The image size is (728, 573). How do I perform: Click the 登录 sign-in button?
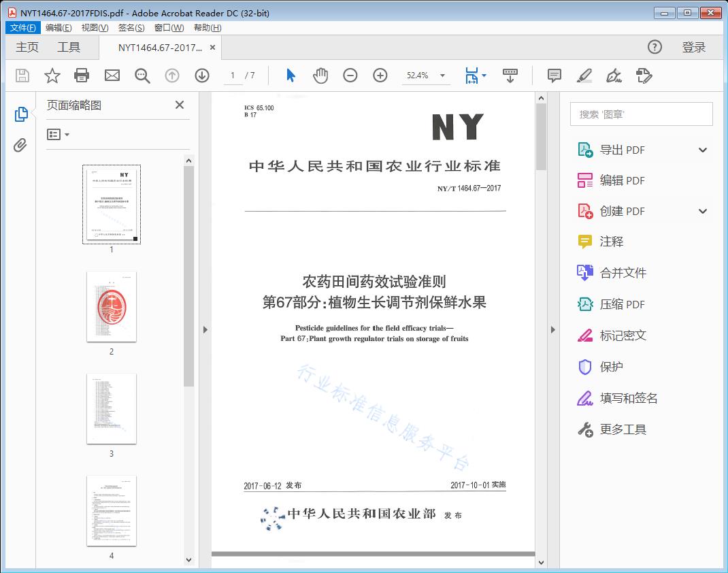click(x=694, y=47)
